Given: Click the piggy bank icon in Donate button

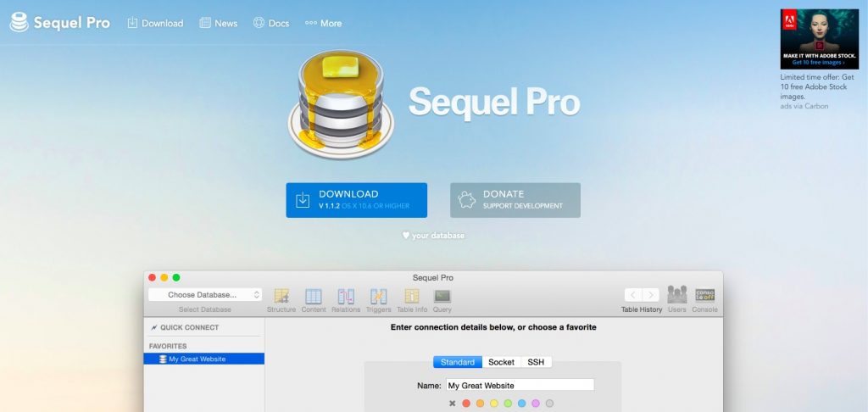Looking at the screenshot, I should (467, 200).
